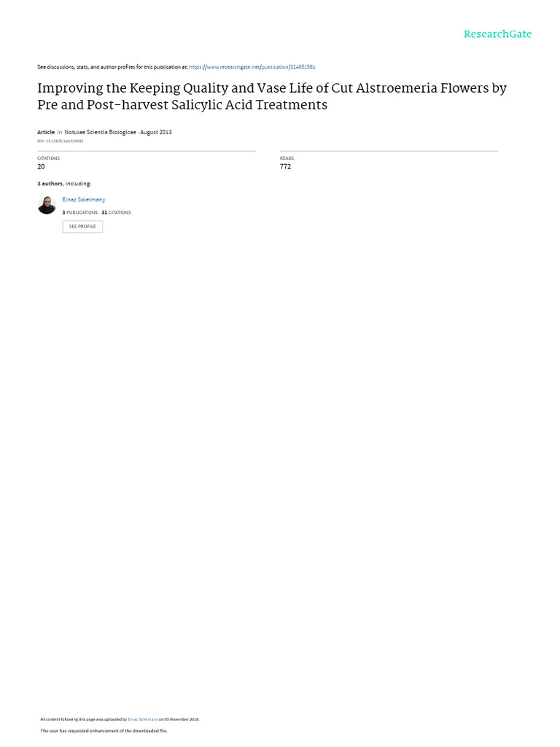Screen dimensions: 560x747
Task: Select the Notulae Scientia Biologicae journal name
Action: (100, 132)
